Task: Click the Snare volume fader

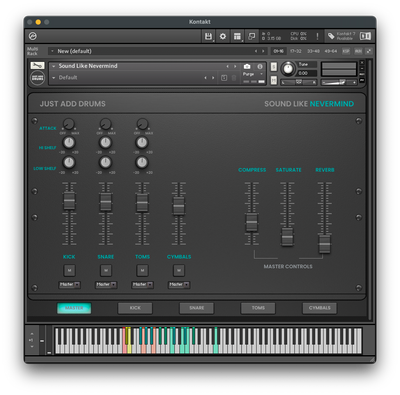Action: [106, 202]
